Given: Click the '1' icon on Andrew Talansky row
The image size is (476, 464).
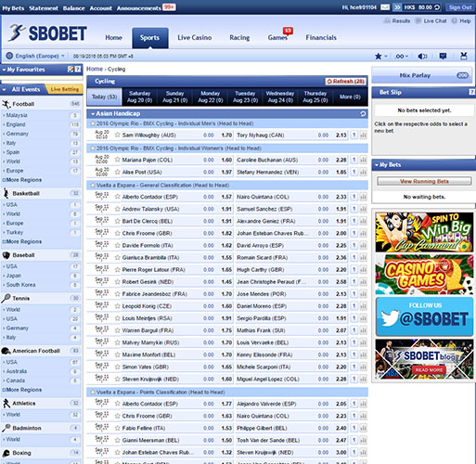Looking at the screenshot, I should click(x=354, y=209).
